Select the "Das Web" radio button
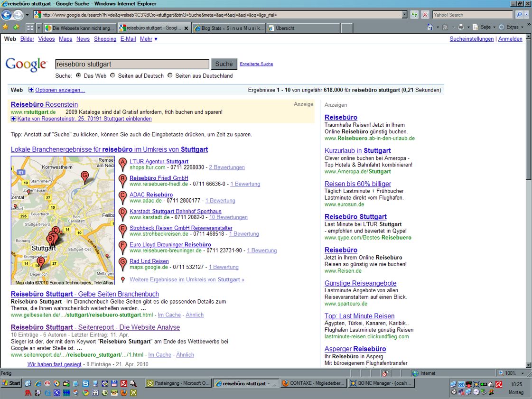The width and height of the screenshot is (532, 399). coord(78,75)
